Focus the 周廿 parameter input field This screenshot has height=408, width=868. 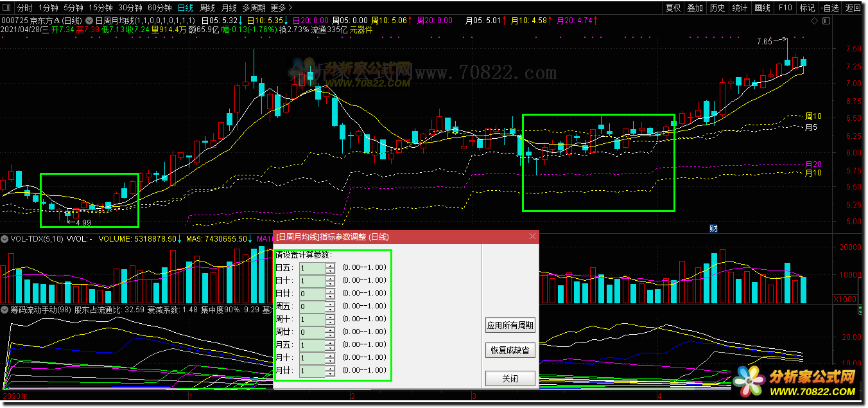click(312, 332)
